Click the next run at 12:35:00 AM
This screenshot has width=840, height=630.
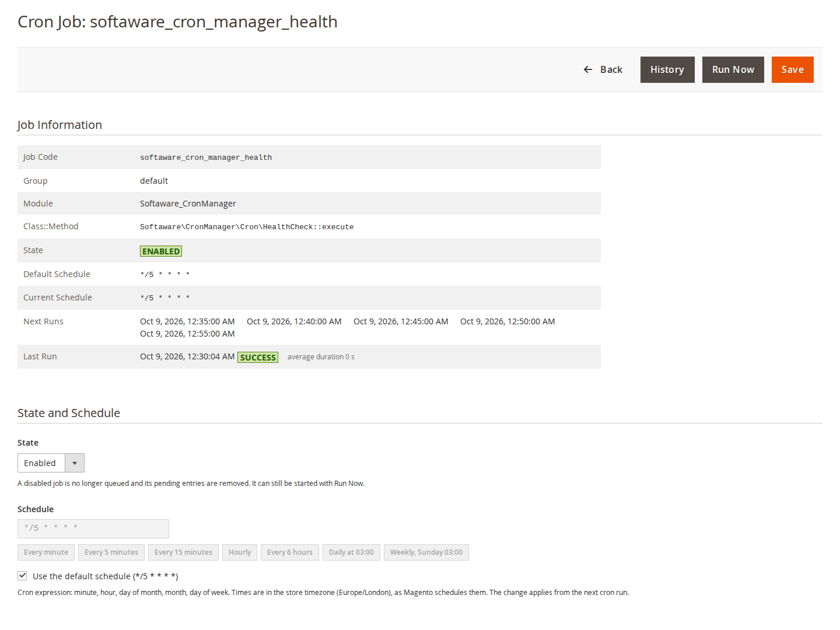click(x=187, y=321)
